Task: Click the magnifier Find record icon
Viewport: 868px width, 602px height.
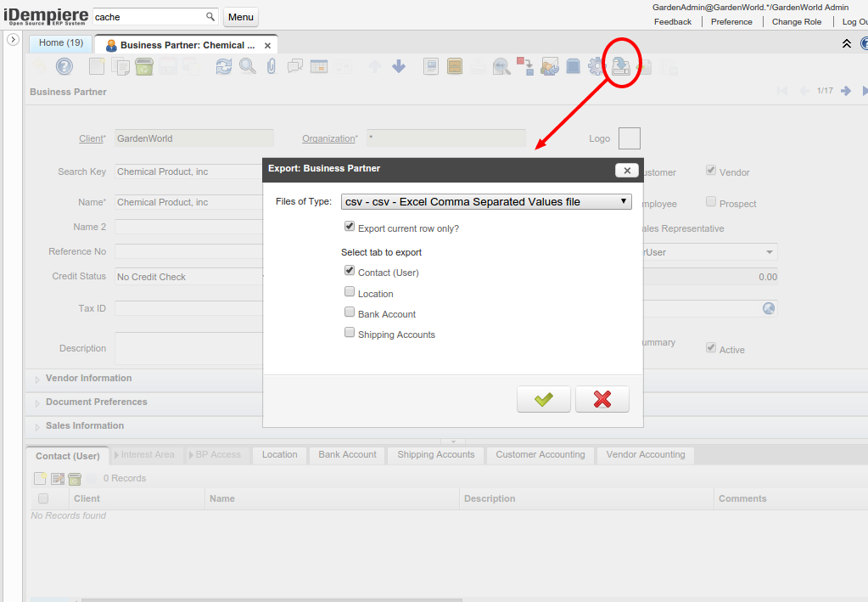Action: point(247,66)
